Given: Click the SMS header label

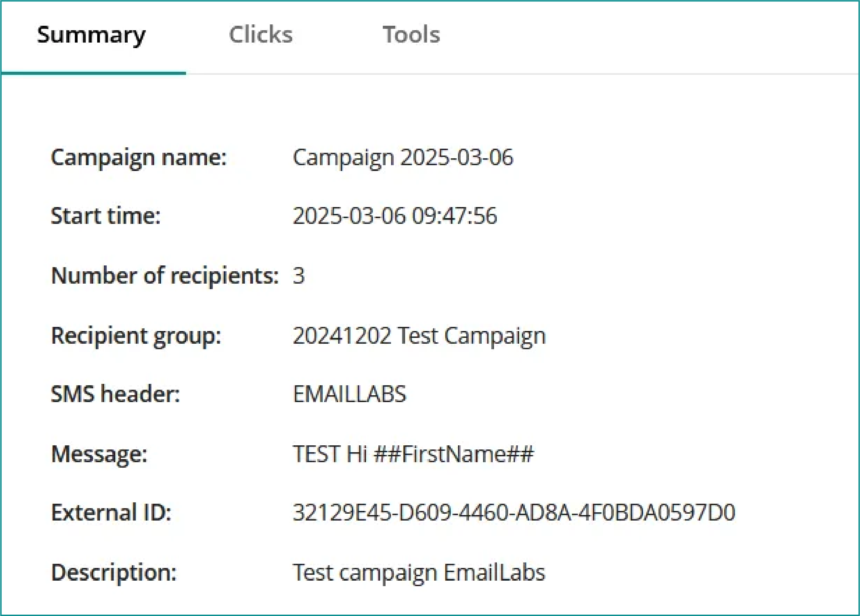Looking at the screenshot, I should [x=116, y=394].
